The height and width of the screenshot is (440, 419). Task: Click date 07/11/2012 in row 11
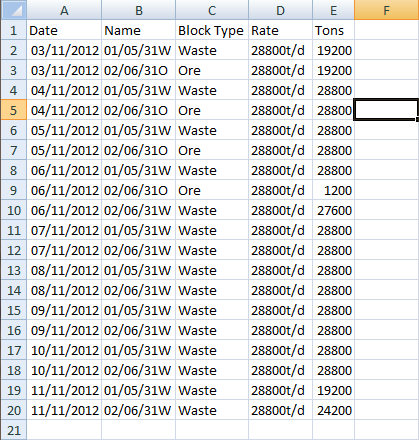(x=64, y=230)
